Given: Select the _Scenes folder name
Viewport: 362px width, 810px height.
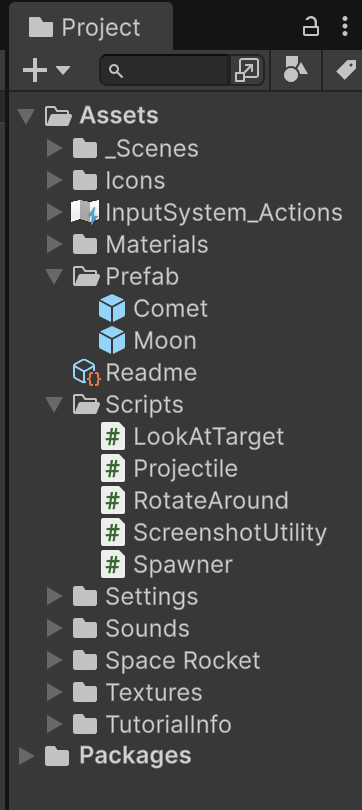Looking at the screenshot, I should coord(152,149).
